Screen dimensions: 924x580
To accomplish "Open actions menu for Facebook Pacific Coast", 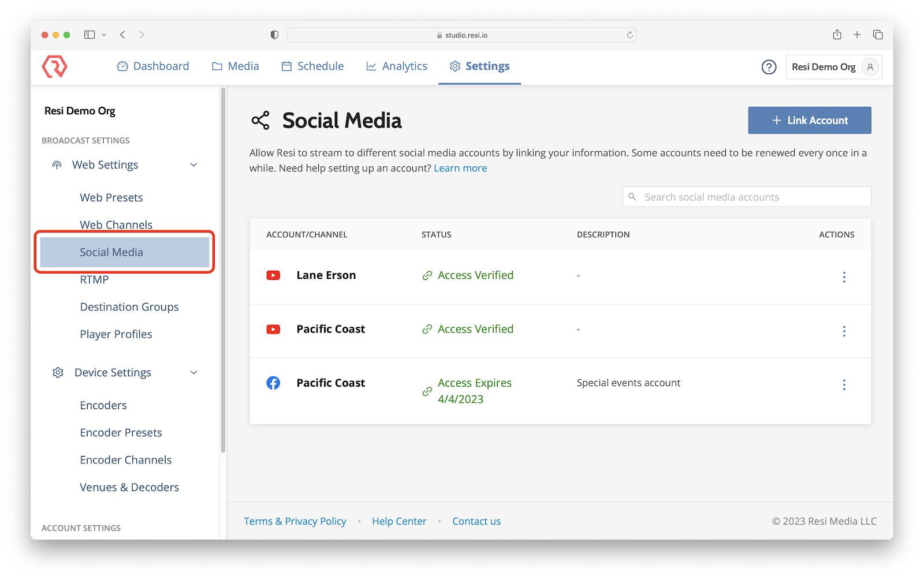I will (x=844, y=385).
